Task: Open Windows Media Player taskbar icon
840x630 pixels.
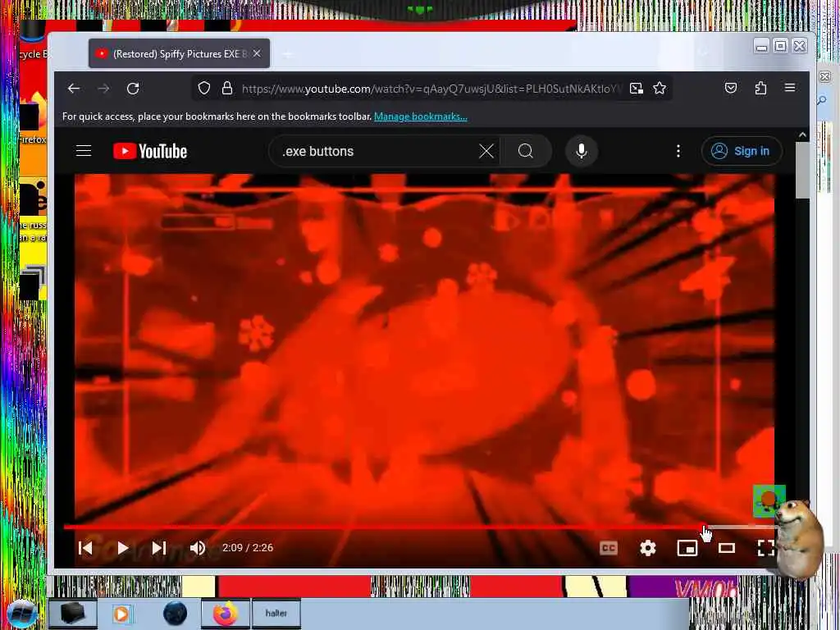Action: [x=121, y=614]
